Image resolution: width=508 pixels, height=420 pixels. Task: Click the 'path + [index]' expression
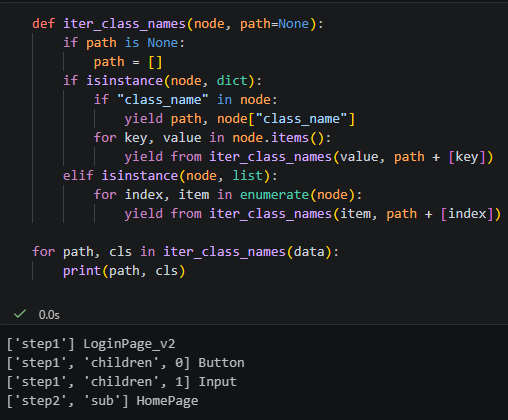[x=439, y=214]
